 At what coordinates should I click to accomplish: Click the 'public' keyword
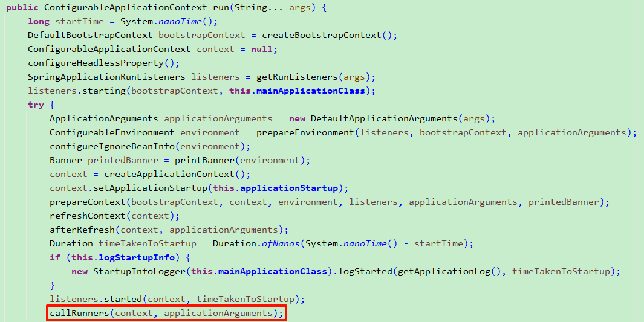pyautogui.click(x=22, y=7)
